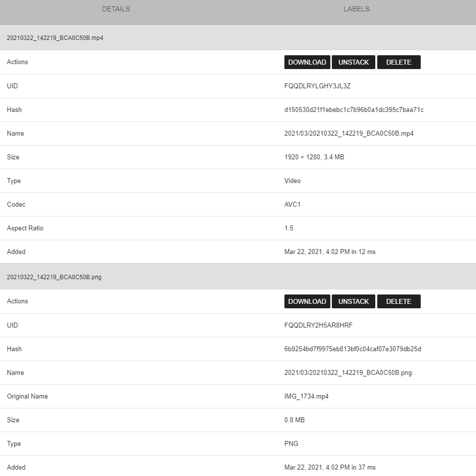This screenshot has width=476, height=476.
Task: Download the BCA0C50B.mp4 file
Action: 307,62
